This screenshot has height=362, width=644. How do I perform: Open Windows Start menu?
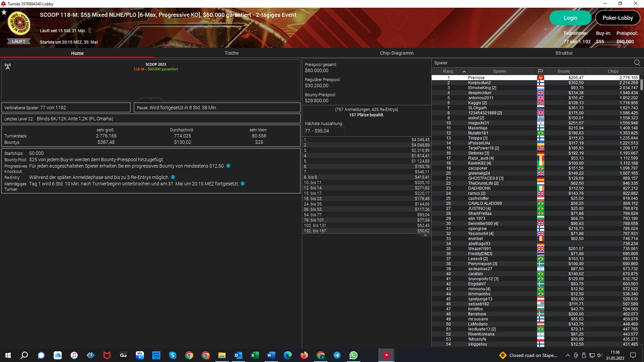click(x=8, y=355)
